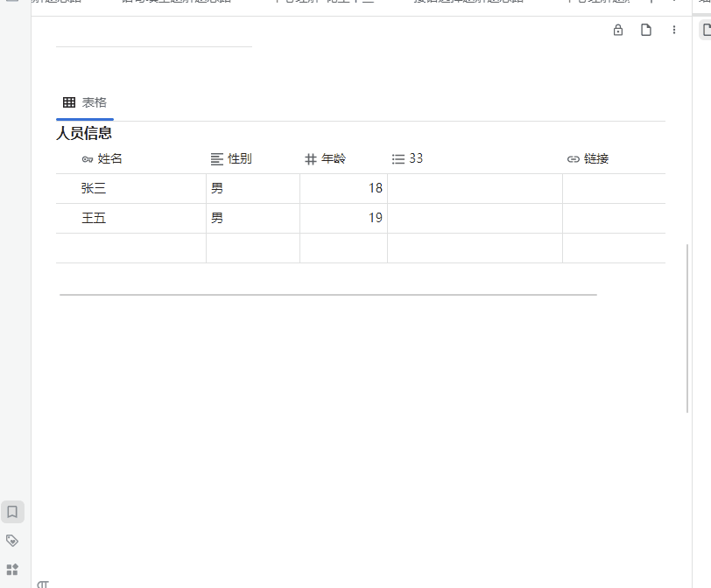This screenshot has width=711, height=588.
Task: Select the bookmark icon in left sidebar
Action: click(x=12, y=512)
